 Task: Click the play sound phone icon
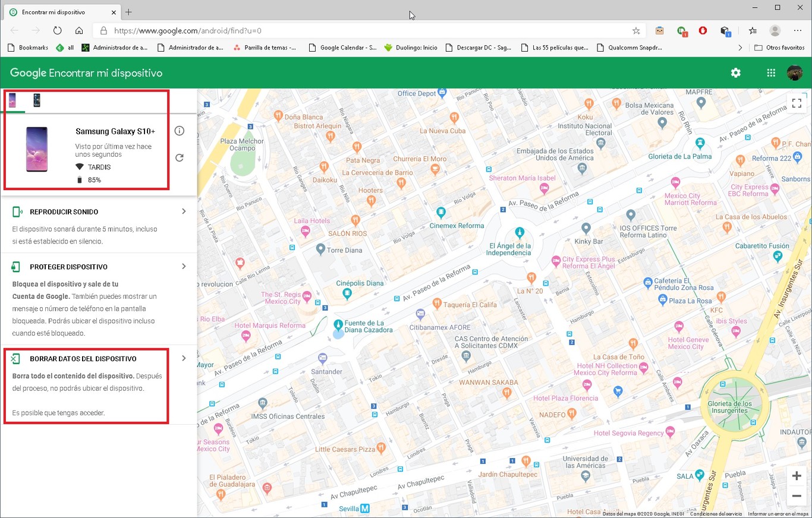click(17, 211)
